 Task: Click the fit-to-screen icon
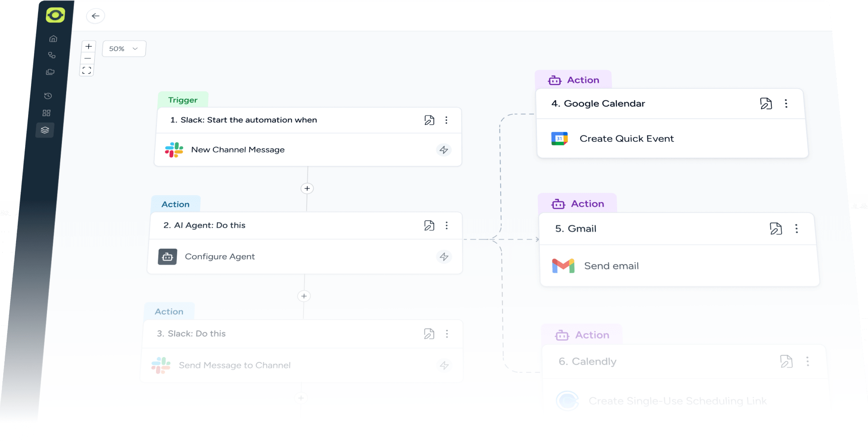[x=87, y=71]
